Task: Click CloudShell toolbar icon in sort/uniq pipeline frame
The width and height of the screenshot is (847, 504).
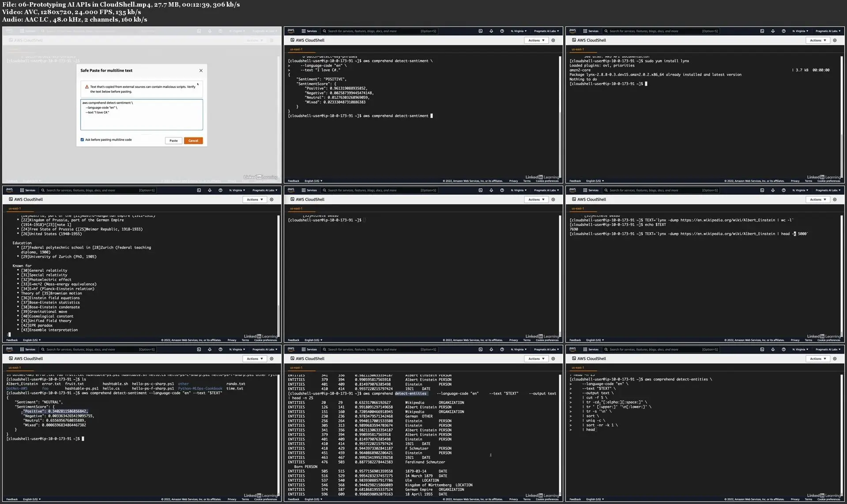Action: [x=762, y=349]
